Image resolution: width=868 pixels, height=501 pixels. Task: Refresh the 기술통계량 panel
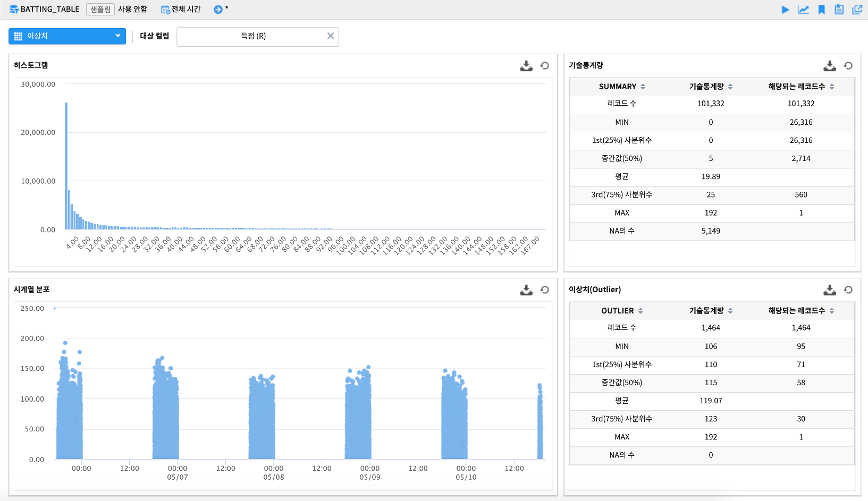(x=848, y=66)
